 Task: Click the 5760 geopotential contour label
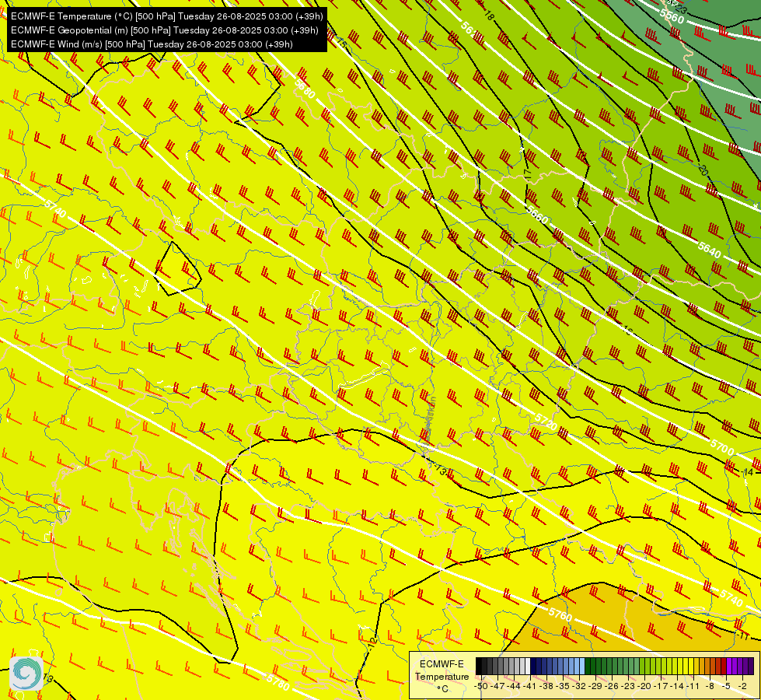[560, 614]
